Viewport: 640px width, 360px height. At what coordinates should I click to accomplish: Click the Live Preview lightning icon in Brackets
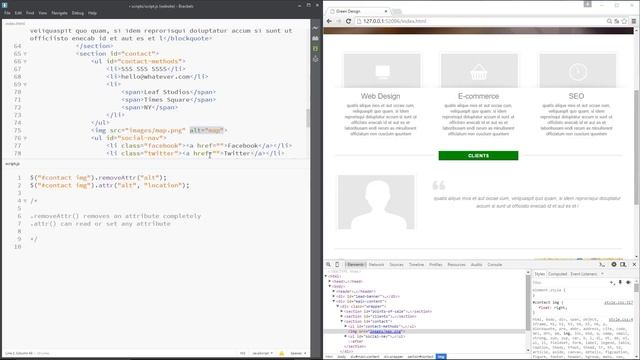315,28
